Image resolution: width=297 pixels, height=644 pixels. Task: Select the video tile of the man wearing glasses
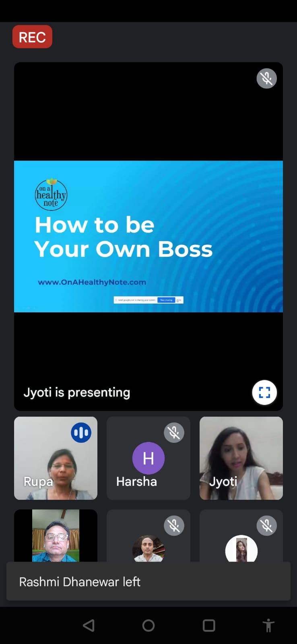56,536
